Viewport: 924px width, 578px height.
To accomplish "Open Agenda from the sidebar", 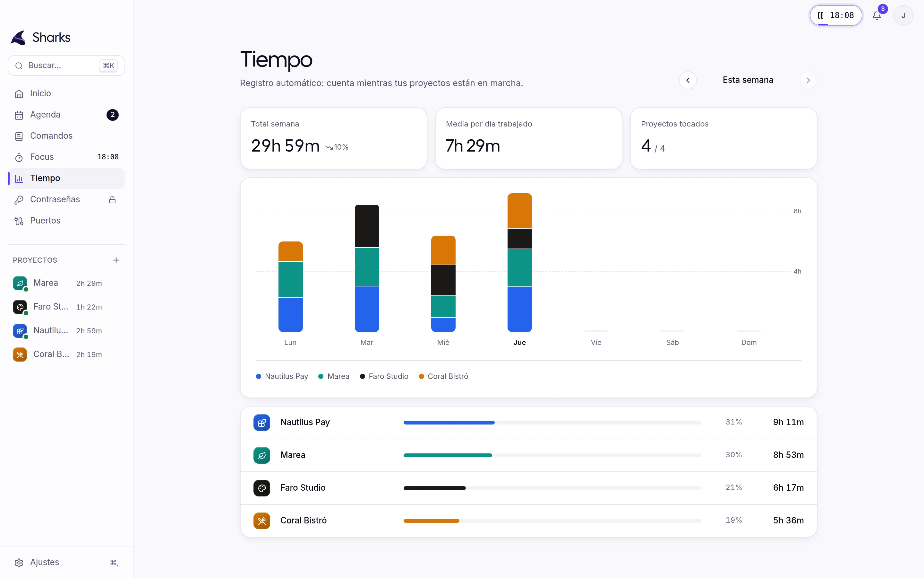I will pyautogui.click(x=66, y=115).
